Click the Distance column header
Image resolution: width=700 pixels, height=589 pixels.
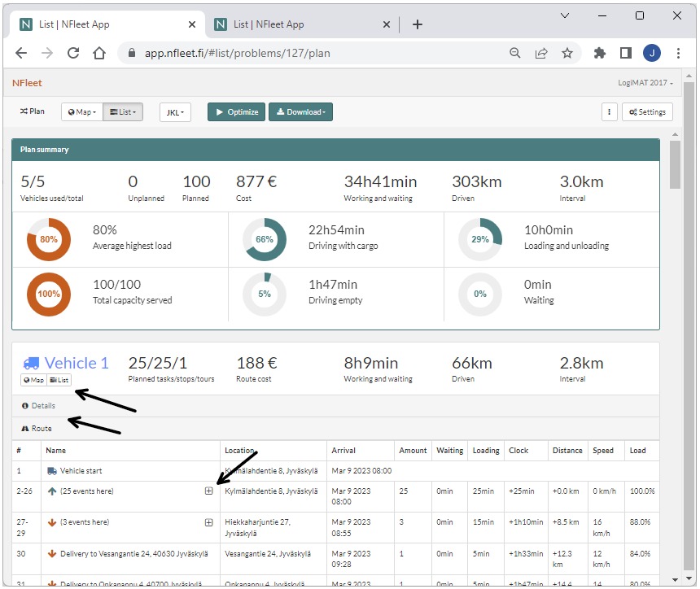(567, 450)
